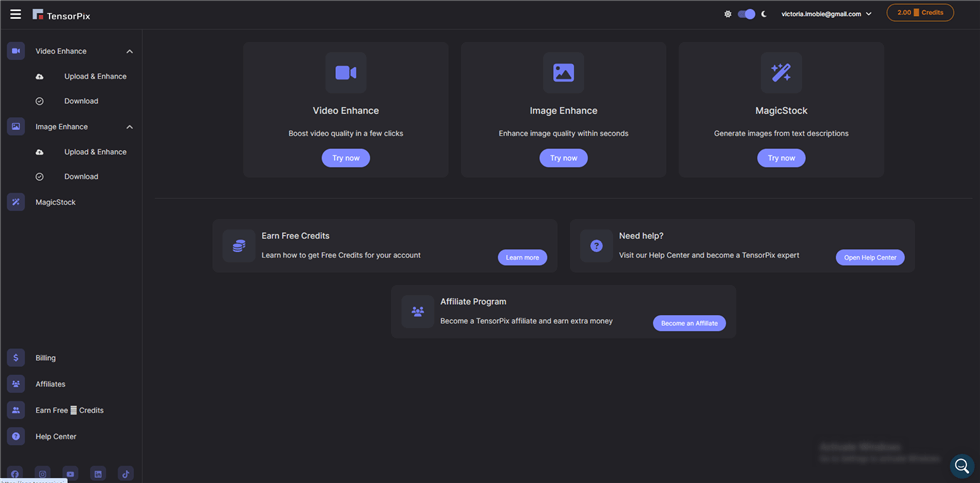Screen dimensions: 980x483
Task: Click the sun light-mode icon
Action: click(728, 14)
